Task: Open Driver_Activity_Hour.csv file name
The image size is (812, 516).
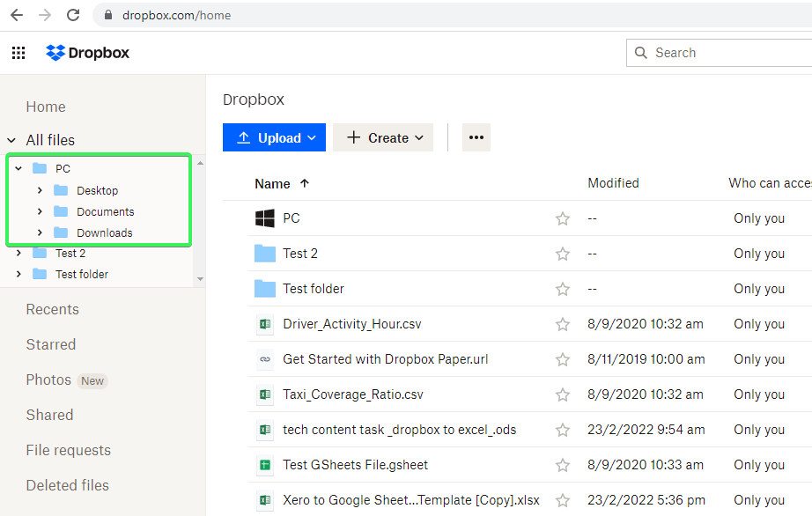Action: click(352, 324)
